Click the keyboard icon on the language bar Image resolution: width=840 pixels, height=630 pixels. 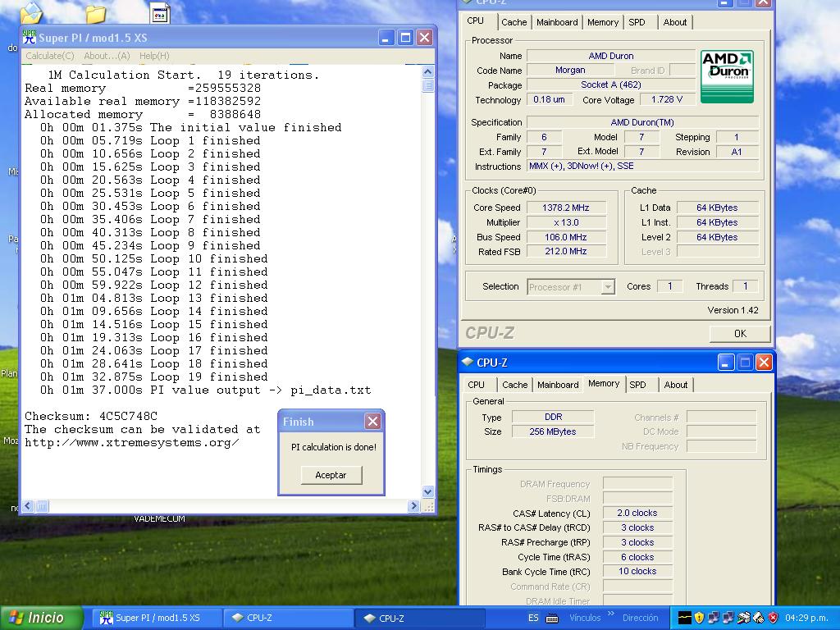(552, 619)
